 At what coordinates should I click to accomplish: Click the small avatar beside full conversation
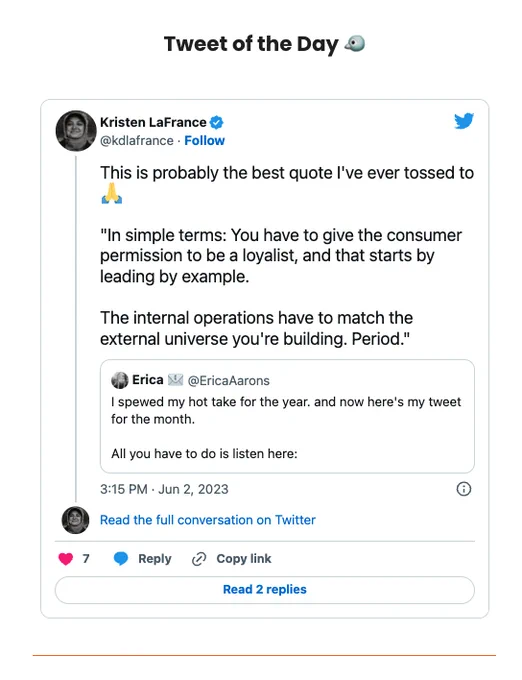75,520
